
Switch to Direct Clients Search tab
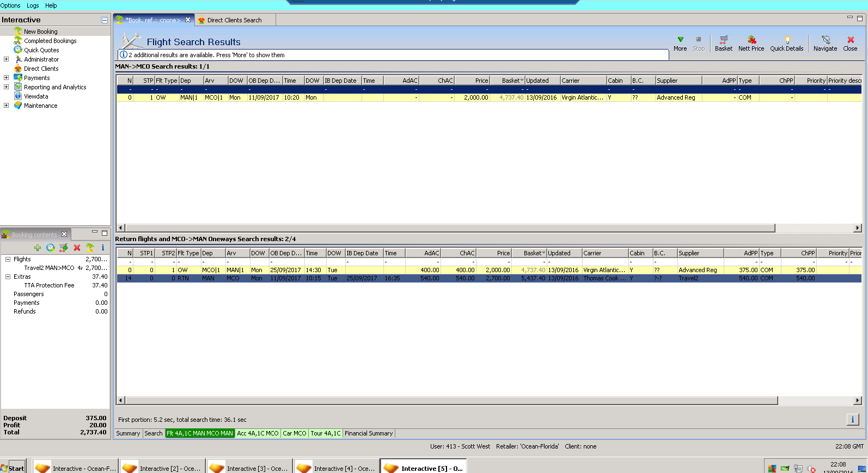tap(235, 20)
